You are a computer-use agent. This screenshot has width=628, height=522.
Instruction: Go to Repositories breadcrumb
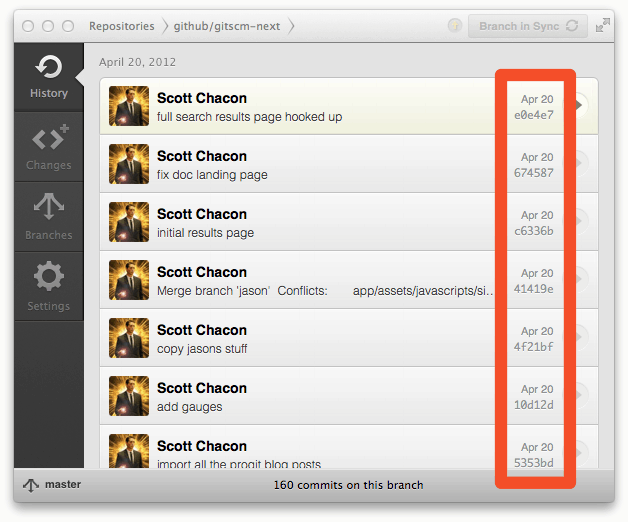(122, 26)
